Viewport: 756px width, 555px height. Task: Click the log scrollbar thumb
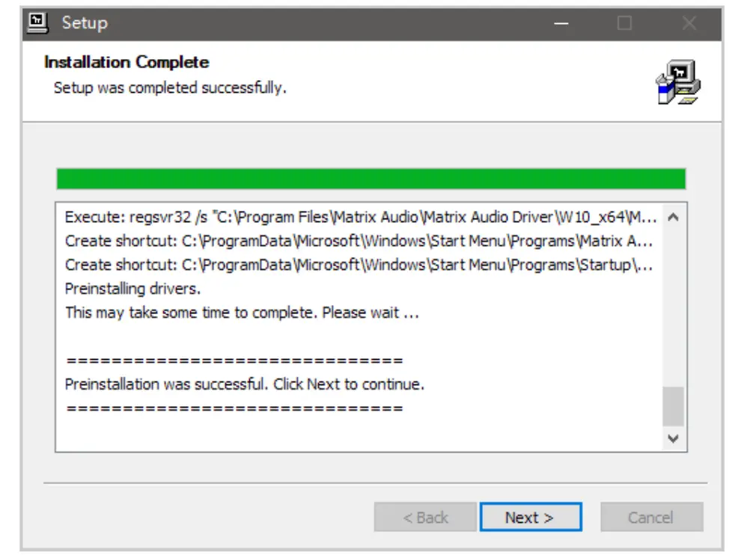(673, 406)
